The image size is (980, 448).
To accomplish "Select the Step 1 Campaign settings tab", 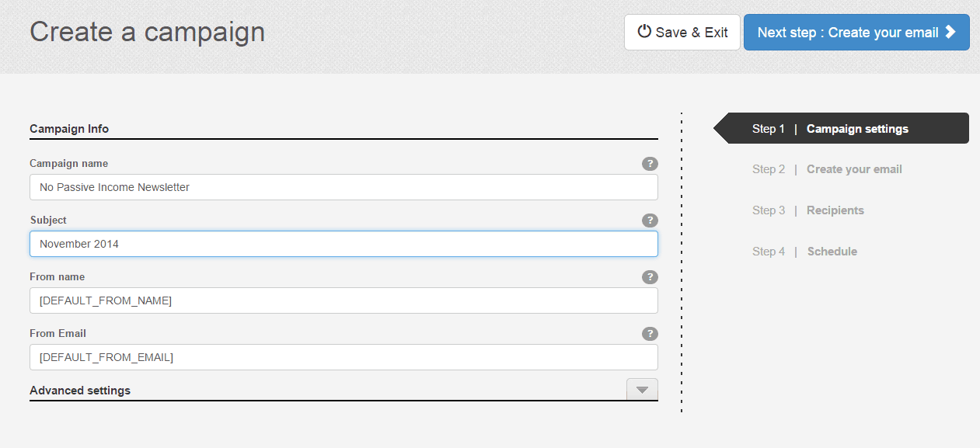I will [x=828, y=127].
